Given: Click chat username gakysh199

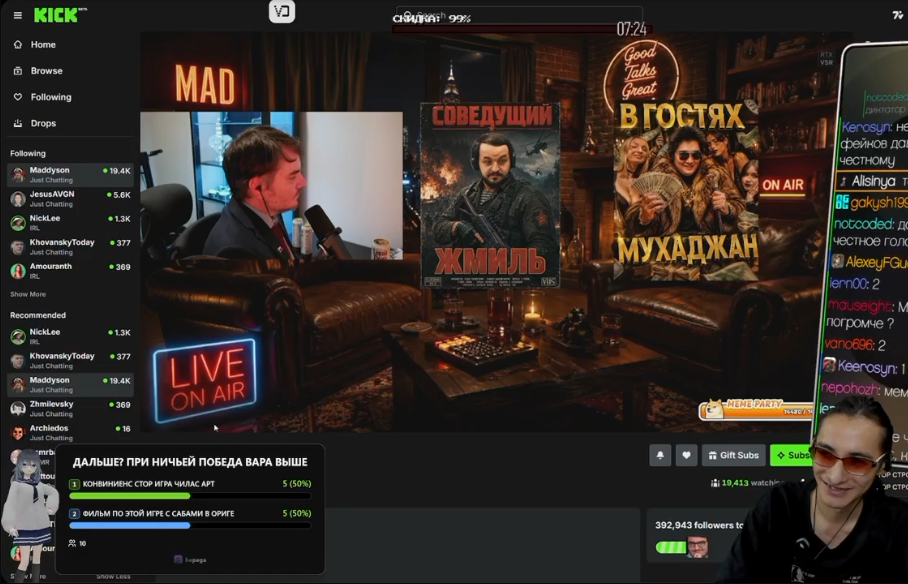Looking at the screenshot, I should pyautogui.click(x=879, y=202).
